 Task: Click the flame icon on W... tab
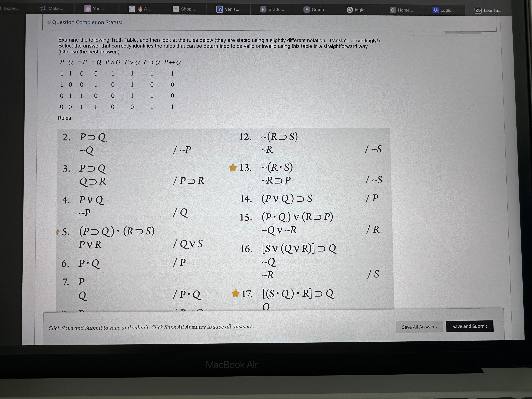tap(140, 9)
